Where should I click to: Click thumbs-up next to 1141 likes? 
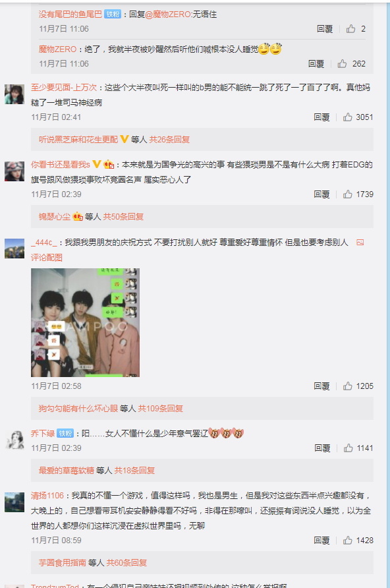(x=348, y=448)
